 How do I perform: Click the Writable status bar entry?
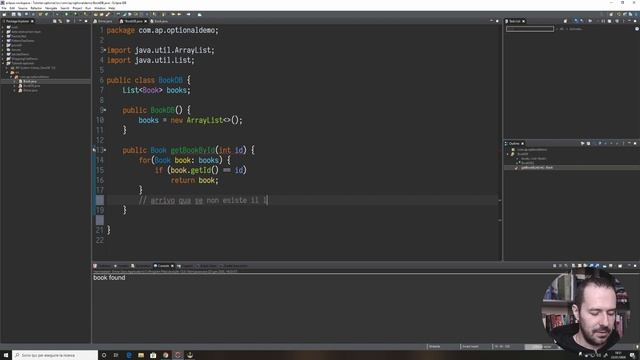click(435, 347)
